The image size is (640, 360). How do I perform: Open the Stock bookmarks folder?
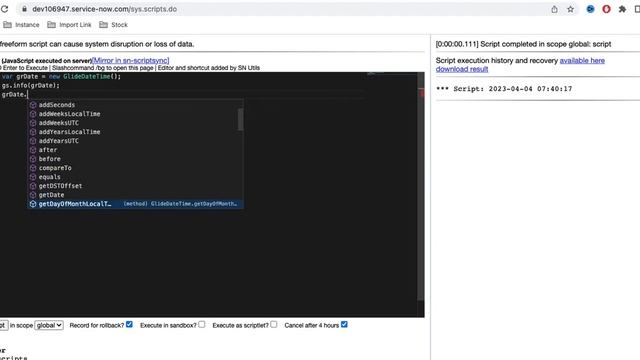113,25
